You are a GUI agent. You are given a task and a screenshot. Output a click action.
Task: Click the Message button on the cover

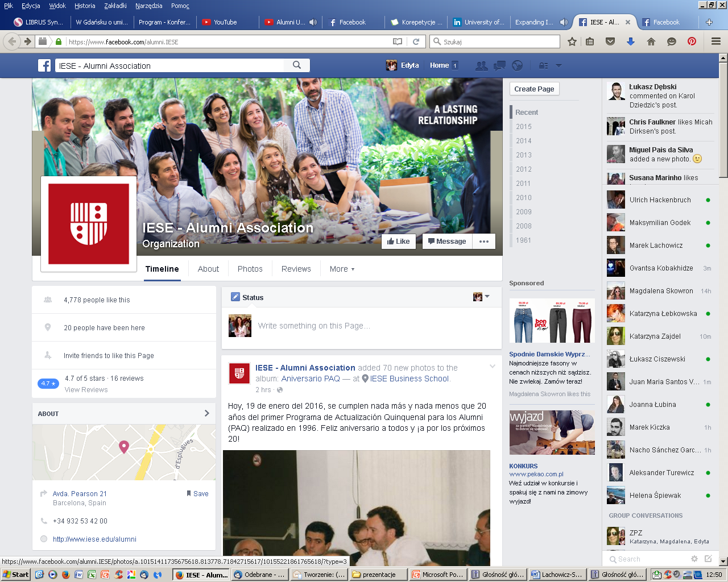click(x=447, y=242)
